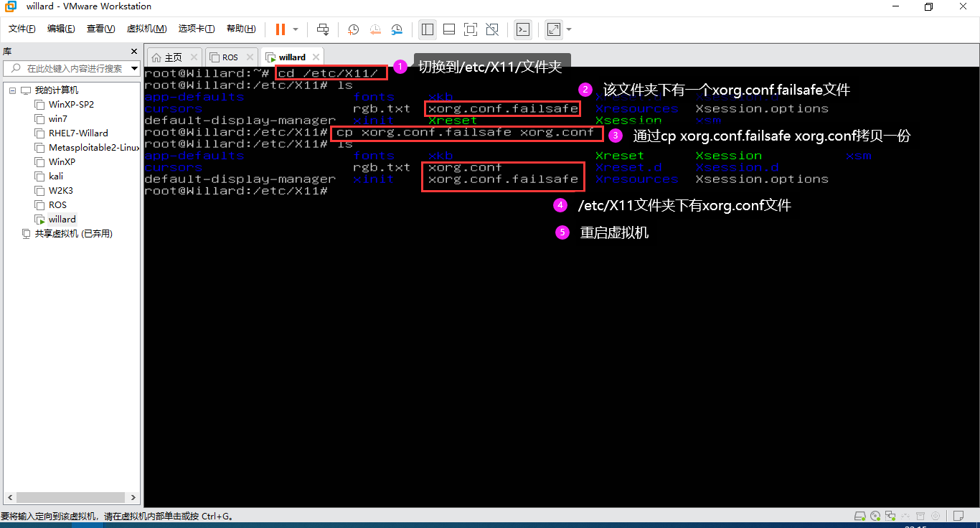Image resolution: width=980 pixels, height=528 pixels.
Task: Select WinXP-SP2 in the library
Action: 71,105
